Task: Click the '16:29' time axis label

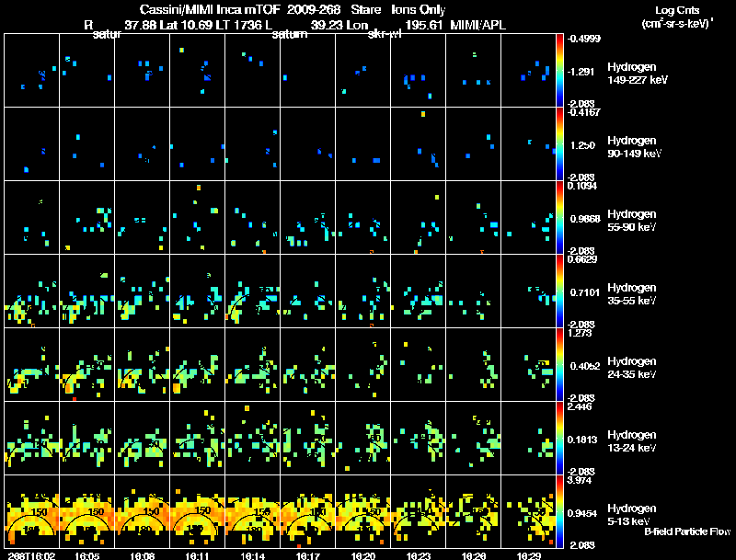Action: click(528, 555)
